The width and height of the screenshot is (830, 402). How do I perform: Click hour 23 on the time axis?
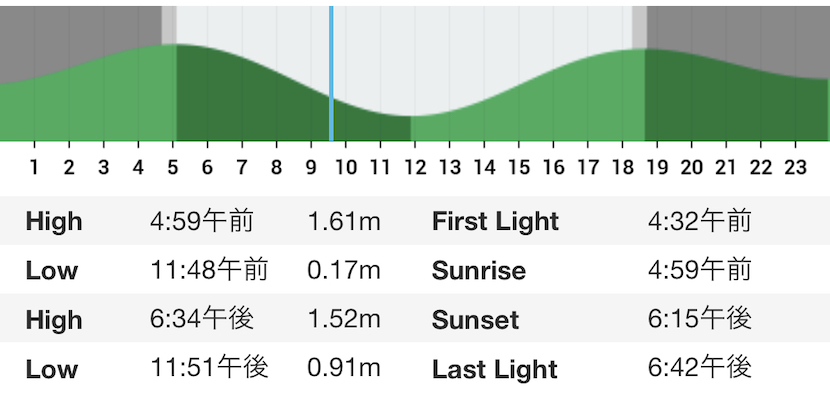click(795, 168)
